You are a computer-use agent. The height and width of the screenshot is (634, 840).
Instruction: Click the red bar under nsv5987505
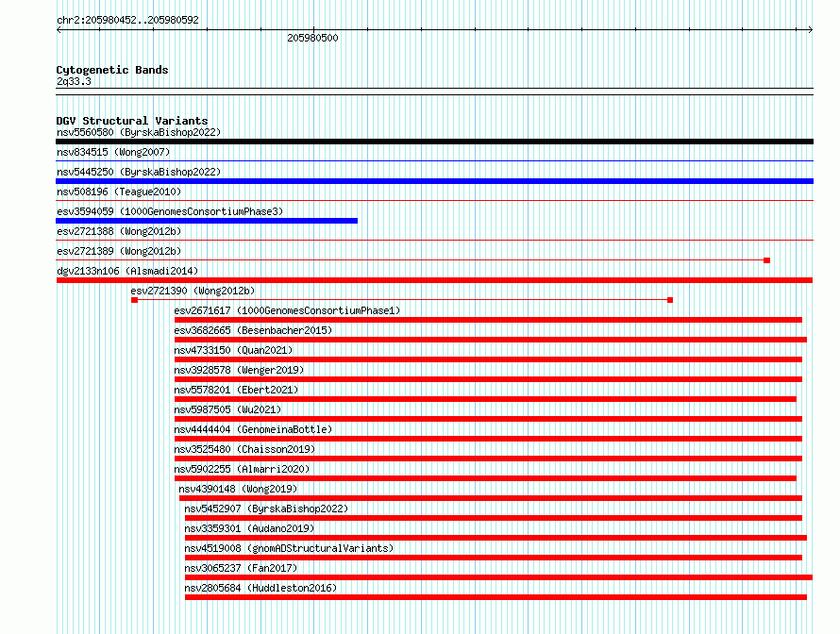tap(488, 419)
